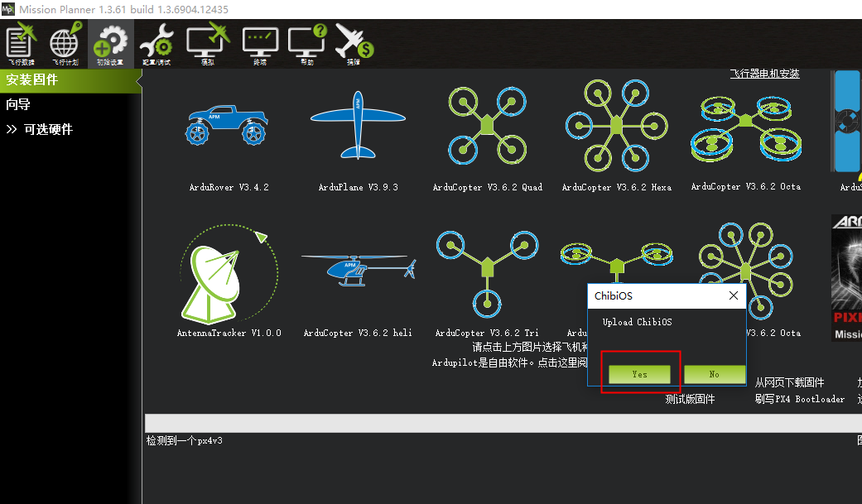
Task: Open the Simulation (模拟) monitor icon
Action: pos(208,43)
